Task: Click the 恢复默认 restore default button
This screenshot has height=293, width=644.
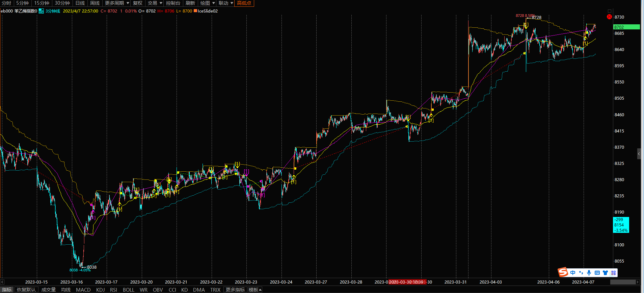Action: [x=26, y=290]
